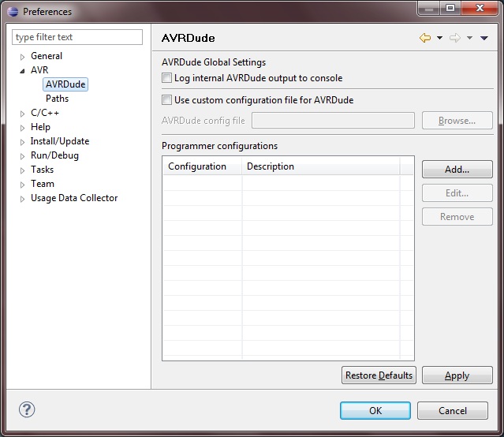Image resolution: width=504 pixels, height=437 pixels.
Task: Click the AVRDude config file field
Action: pos(333,121)
